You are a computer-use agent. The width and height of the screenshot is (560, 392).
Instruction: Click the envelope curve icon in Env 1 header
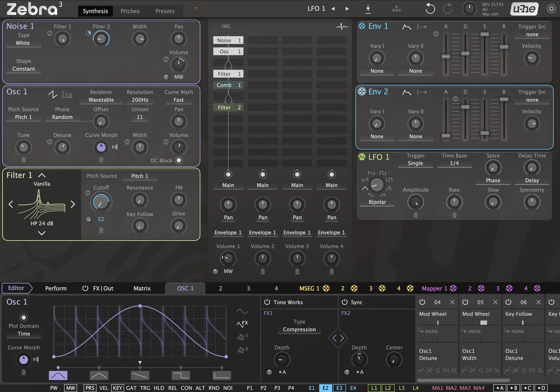(x=406, y=26)
